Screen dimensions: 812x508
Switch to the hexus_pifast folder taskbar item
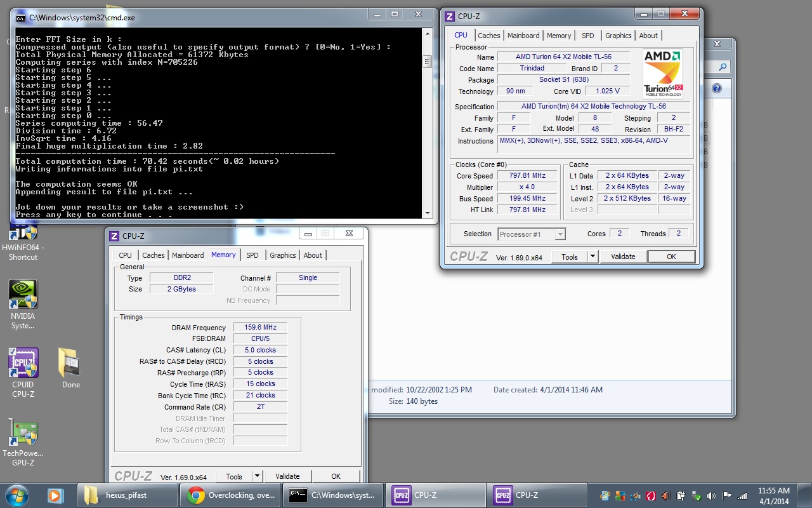click(x=127, y=495)
